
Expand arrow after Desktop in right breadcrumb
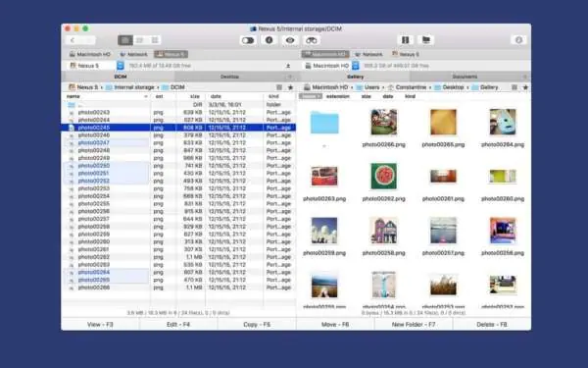tap(467, 87)
